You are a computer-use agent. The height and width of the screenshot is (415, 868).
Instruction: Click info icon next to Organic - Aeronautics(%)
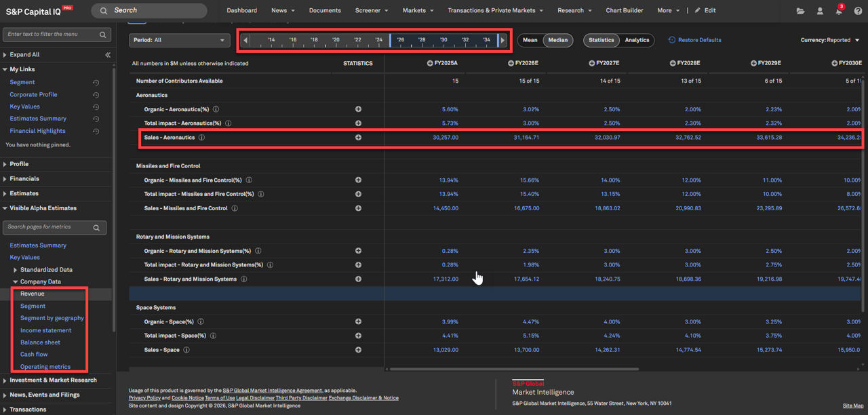[x=216, y=109]
